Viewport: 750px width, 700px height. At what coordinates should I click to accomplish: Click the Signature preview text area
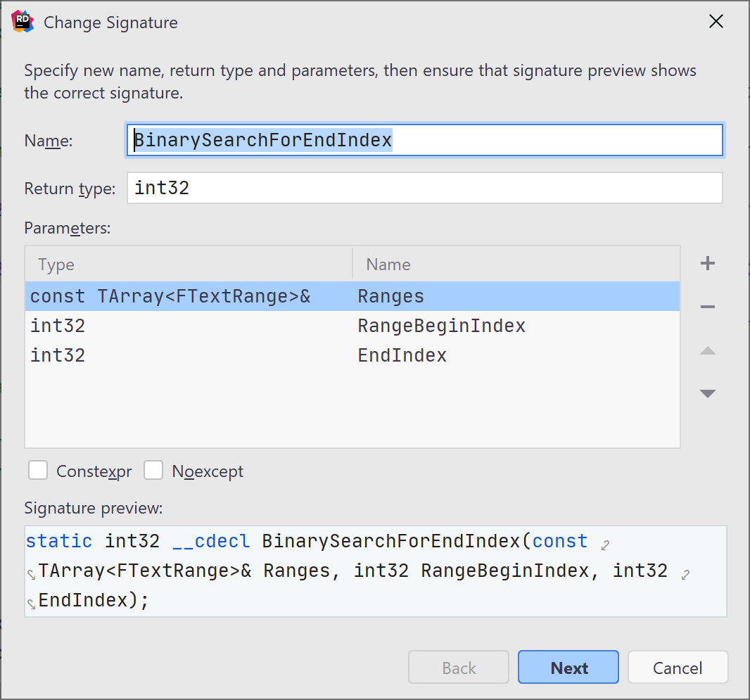pyautogui.click(x=352, y=571)
